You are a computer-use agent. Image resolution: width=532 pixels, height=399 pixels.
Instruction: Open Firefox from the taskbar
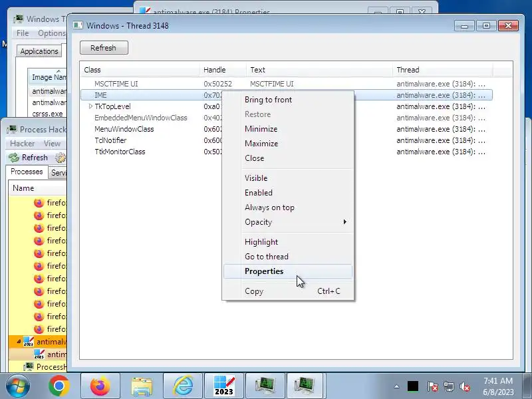tap(100, 386)
